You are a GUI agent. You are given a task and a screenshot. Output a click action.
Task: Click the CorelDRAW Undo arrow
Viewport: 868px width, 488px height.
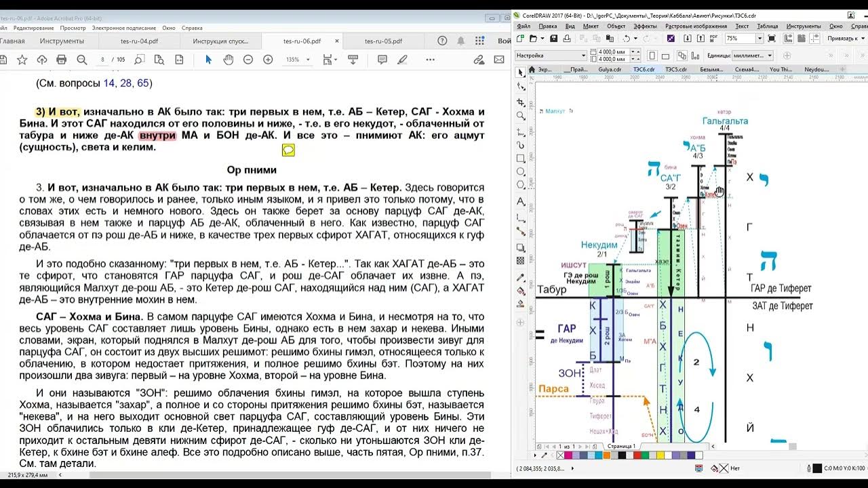pyautogui.click(x=627, y=39)
